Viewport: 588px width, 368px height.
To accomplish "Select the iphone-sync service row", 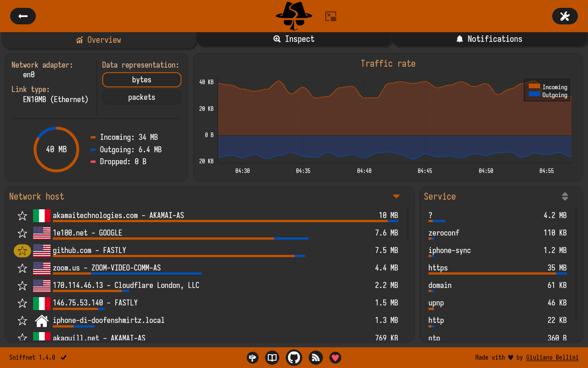I will pyautogui.click(x=498, y=251).
